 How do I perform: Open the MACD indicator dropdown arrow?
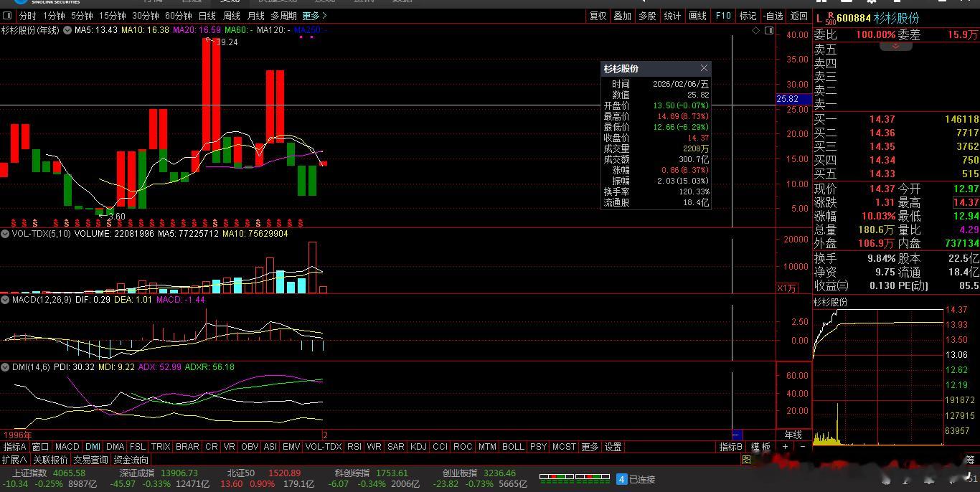tap(4, 300)
